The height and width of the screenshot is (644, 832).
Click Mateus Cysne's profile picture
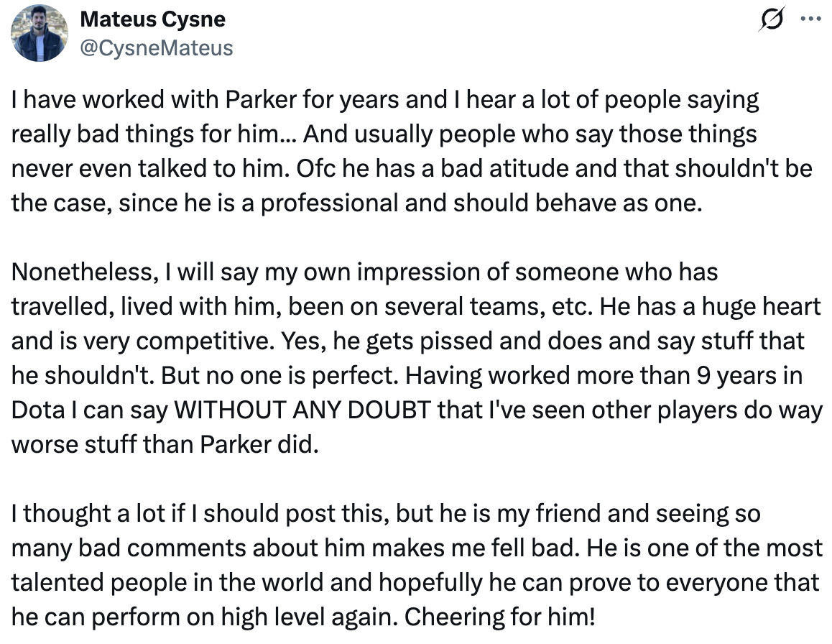40,32
